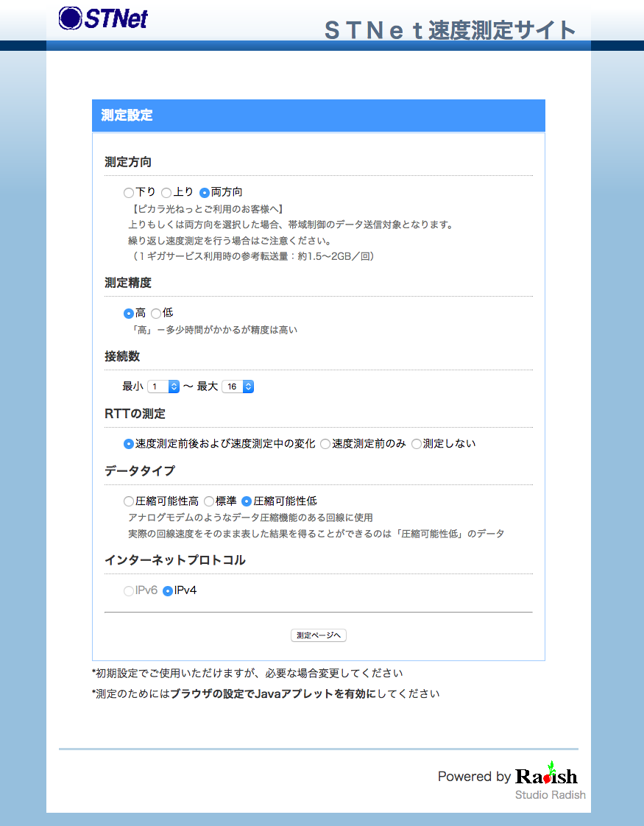Select 測定しない RTT option
Screen dimensions: 644x826
point(417,444)
